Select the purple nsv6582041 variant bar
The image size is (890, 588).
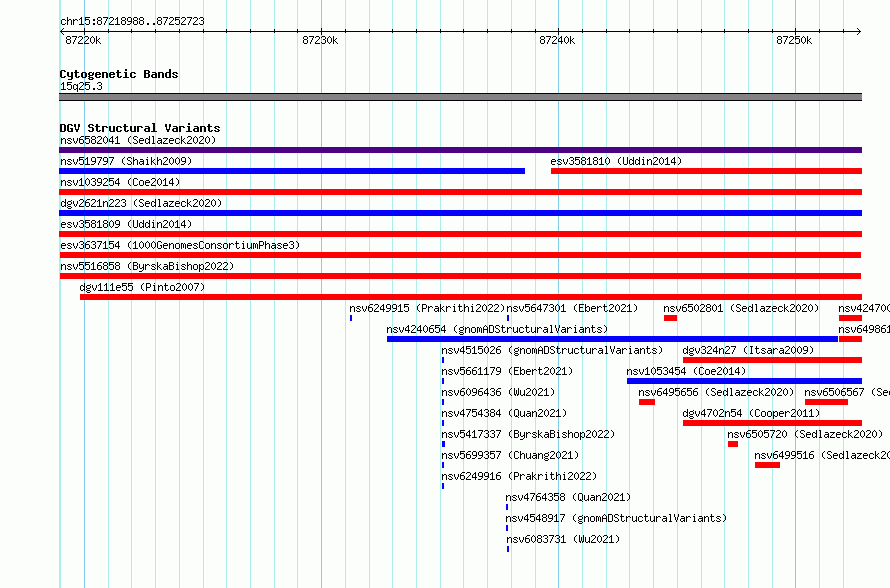[460, 150]
